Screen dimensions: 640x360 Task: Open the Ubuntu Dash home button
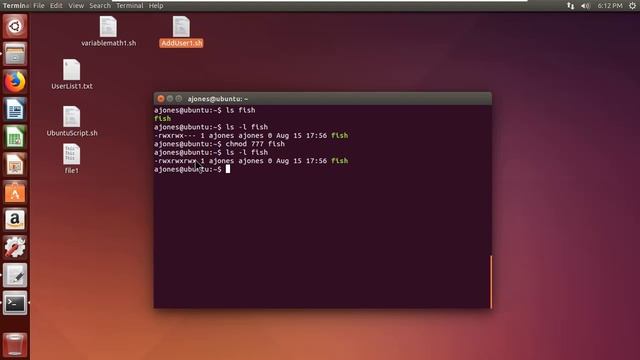point(15,27)
